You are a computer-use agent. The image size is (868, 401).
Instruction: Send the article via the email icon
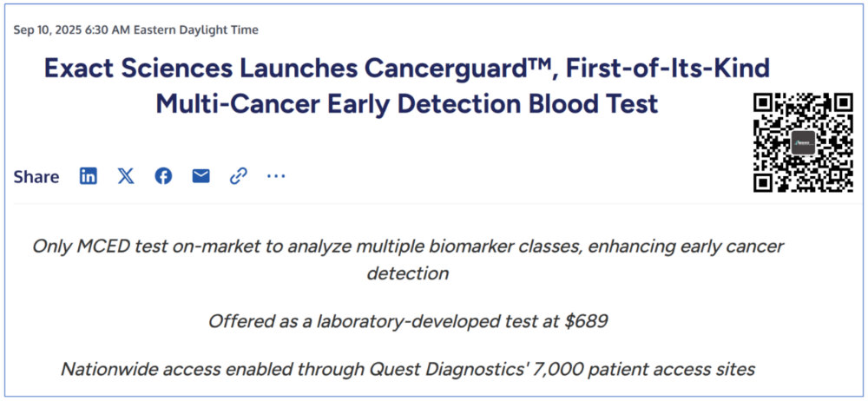coord(201,176)
